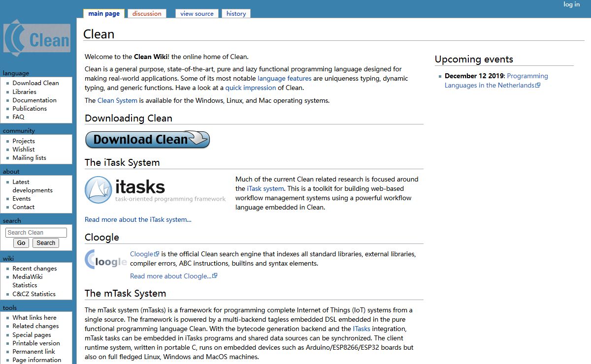591x364 pixels.
Task: Focus the Search Clean input field
Action: (x=36, y=233)
